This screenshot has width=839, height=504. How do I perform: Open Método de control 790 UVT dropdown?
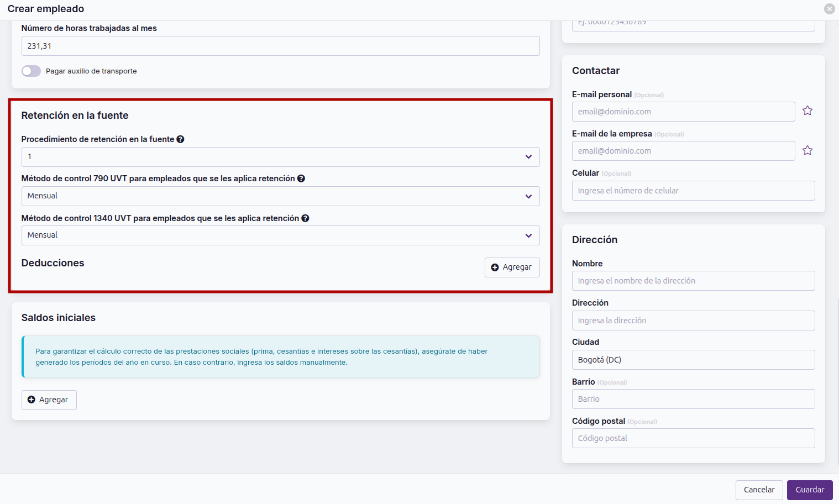click(280, 196)
